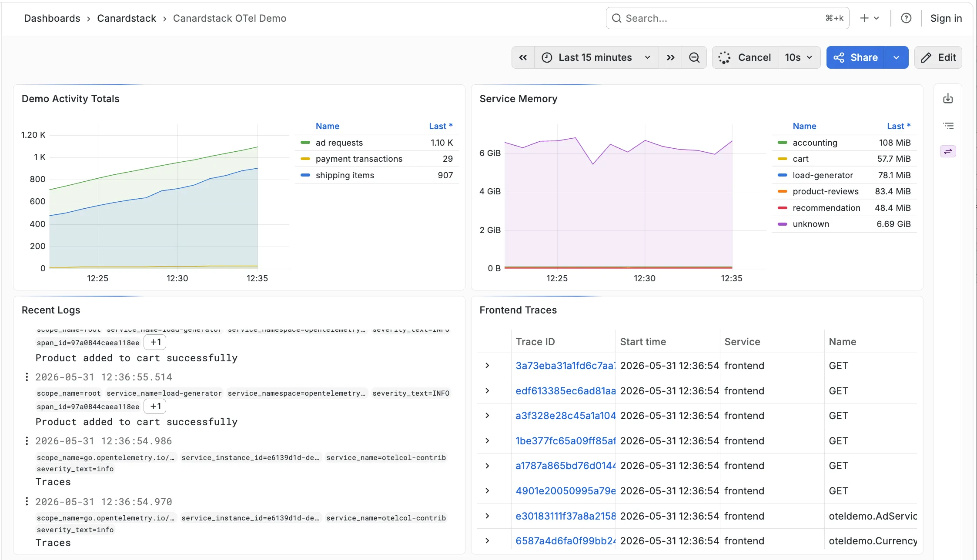Screen dimensions: 977x560
Task: Click the Sign in link
Action: (946, 18)
